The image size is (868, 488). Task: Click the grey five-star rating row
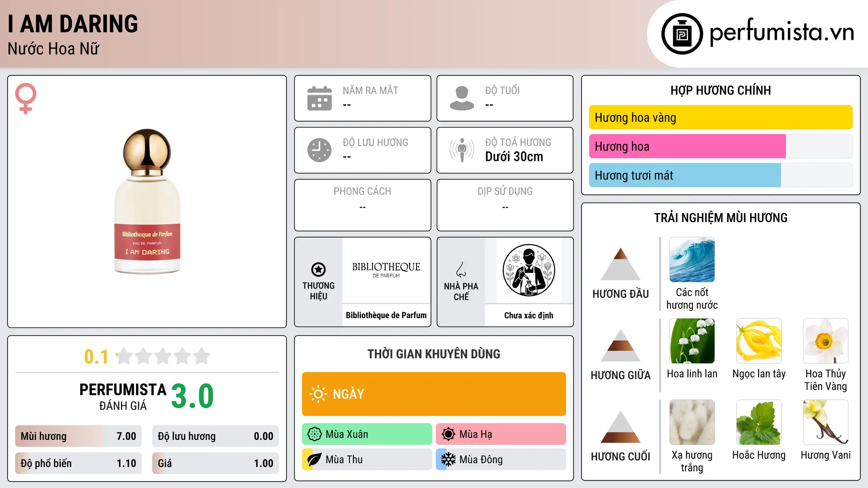163,356
